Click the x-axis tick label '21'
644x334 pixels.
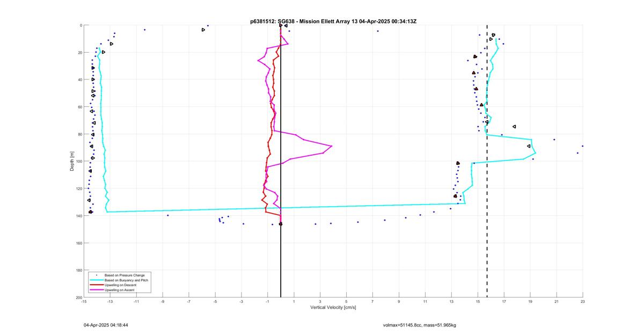(557, 302)
